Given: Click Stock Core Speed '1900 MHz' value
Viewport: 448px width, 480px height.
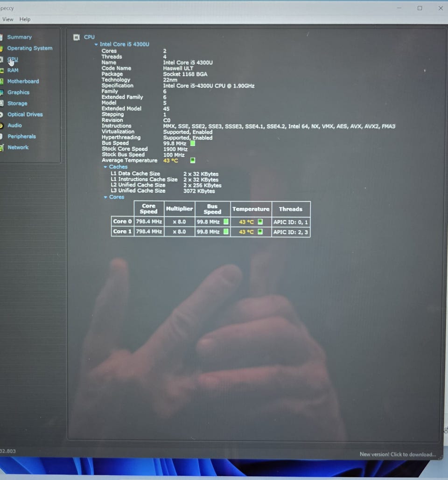Looking at the screenshot, I should point(175,149).
